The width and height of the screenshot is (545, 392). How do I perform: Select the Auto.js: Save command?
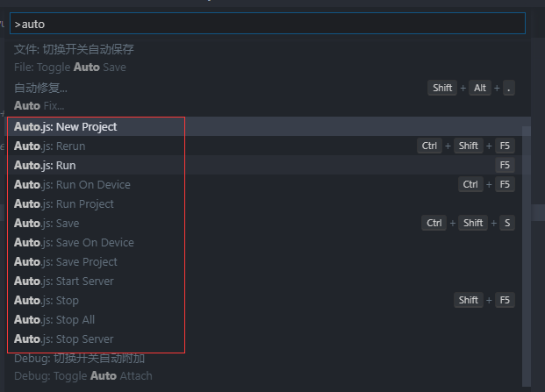tap(47, 224)
